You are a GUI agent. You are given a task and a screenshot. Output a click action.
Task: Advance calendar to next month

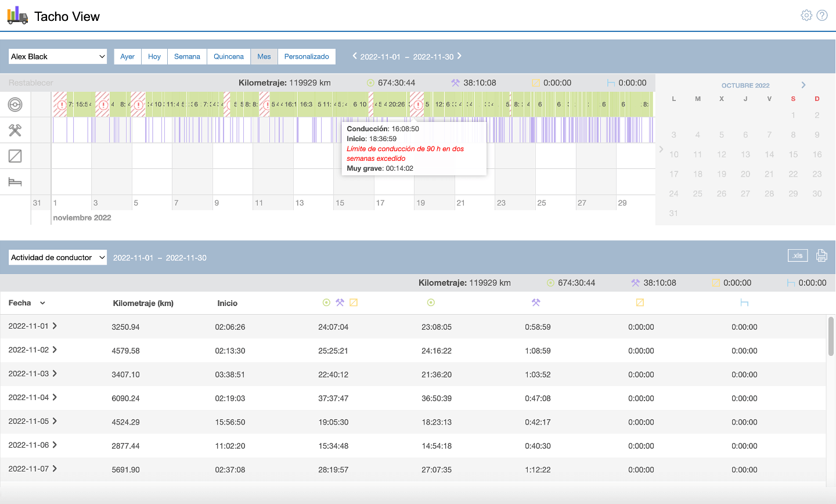803,85
